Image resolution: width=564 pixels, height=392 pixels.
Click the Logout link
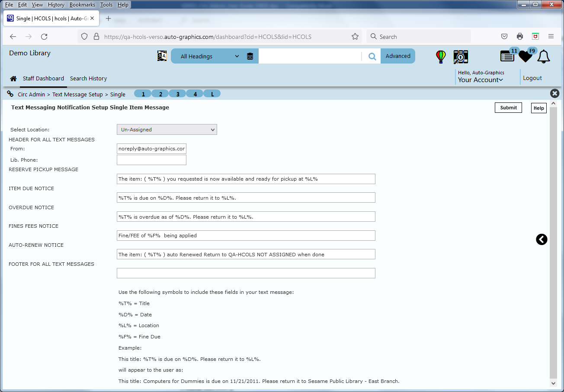coord(532,78)
